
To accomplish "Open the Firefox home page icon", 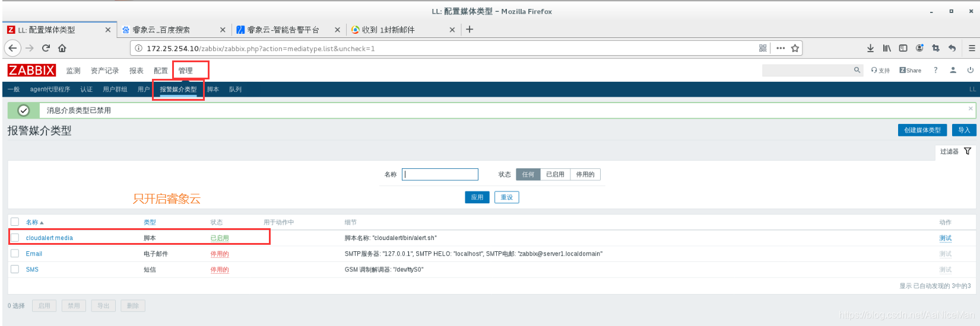I will click(62, 48).
